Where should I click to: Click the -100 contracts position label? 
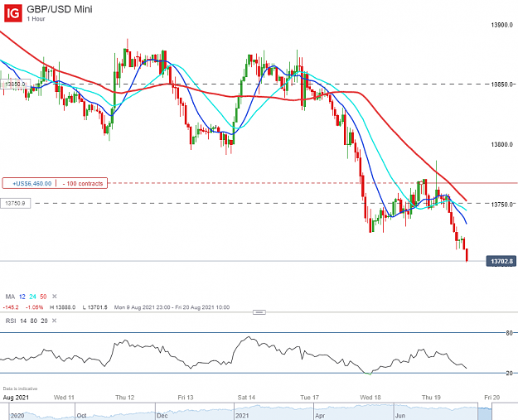pos(83,183)
